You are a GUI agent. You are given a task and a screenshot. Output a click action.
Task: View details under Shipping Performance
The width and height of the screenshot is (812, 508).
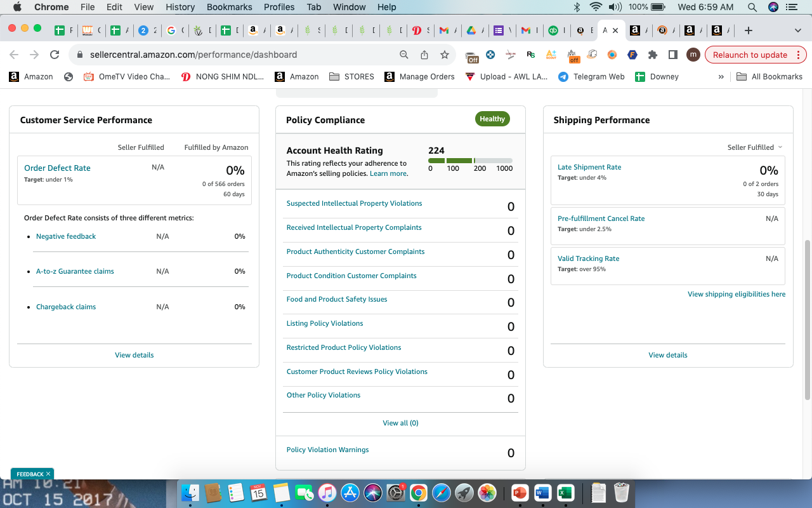[x=668, y=355]
